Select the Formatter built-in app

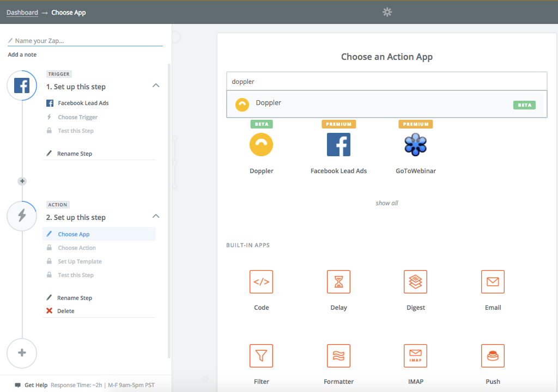[x=338, y=356]
